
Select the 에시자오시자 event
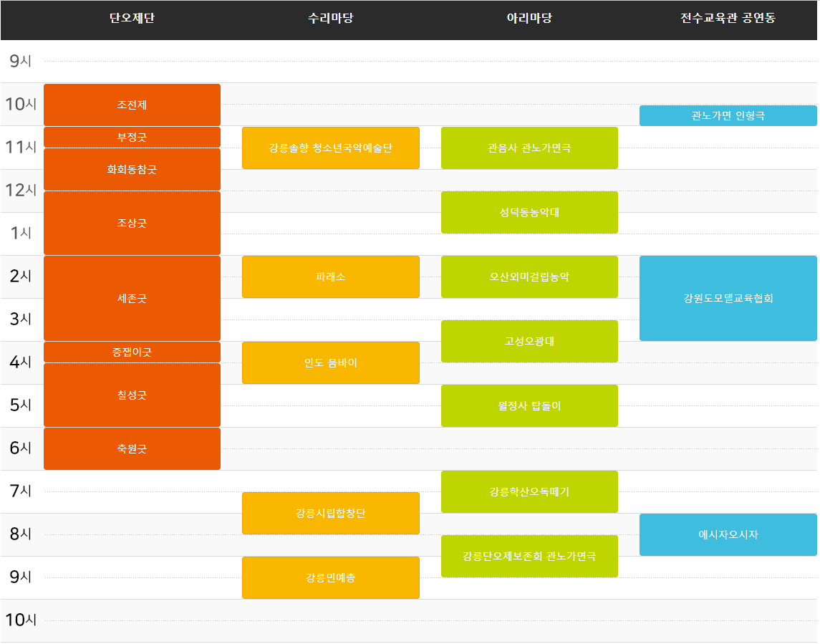[728, 534]
